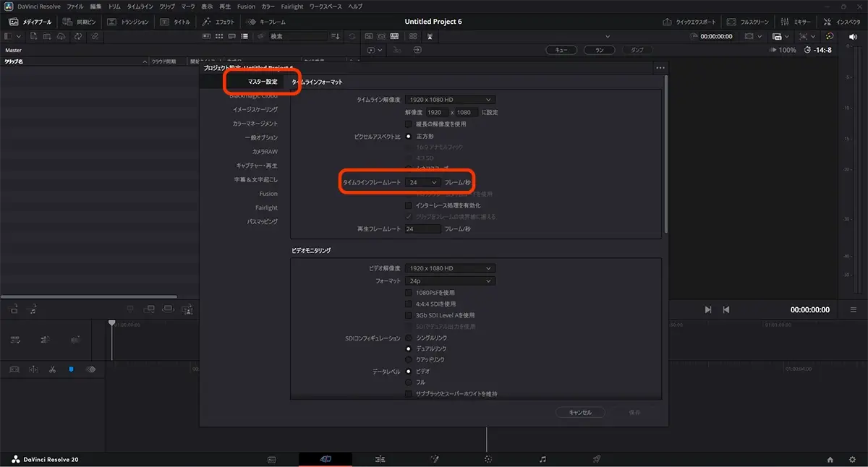Select the シングルリンク SDI radio button
868x467 pixels.
click(409, 338)
